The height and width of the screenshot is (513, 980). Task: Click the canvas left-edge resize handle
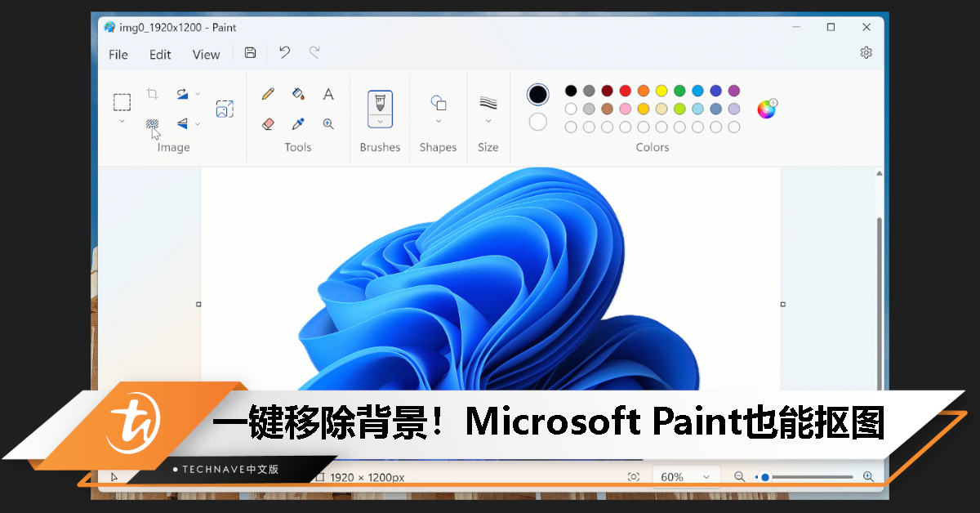pyautogui.click(x=198, y=304)
